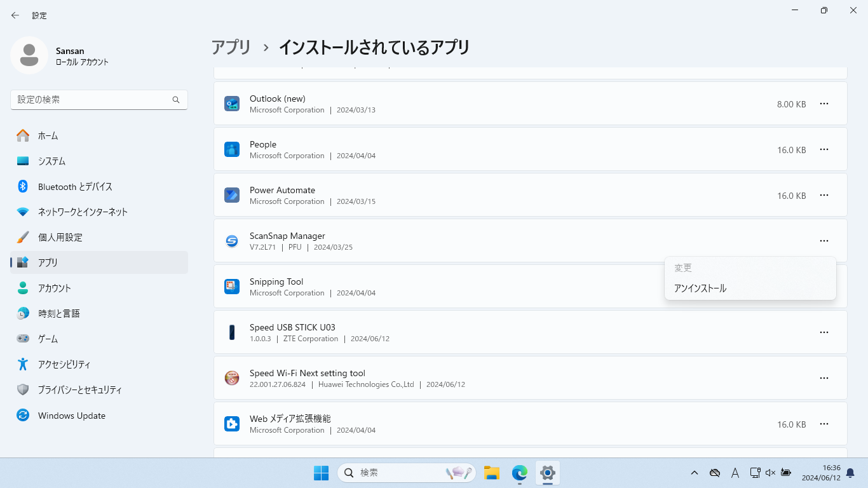
Task: Click the network tray icon
Action: [x=755, y=473]
